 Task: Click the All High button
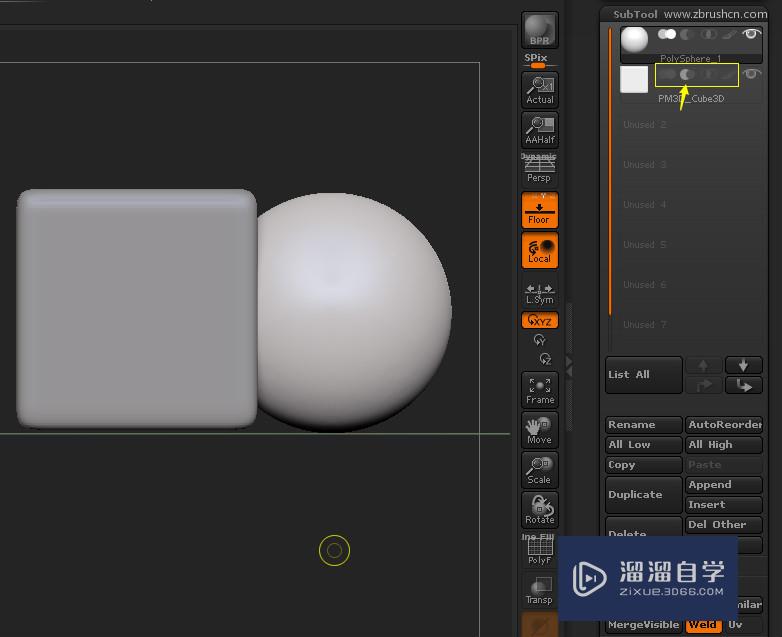724,444
